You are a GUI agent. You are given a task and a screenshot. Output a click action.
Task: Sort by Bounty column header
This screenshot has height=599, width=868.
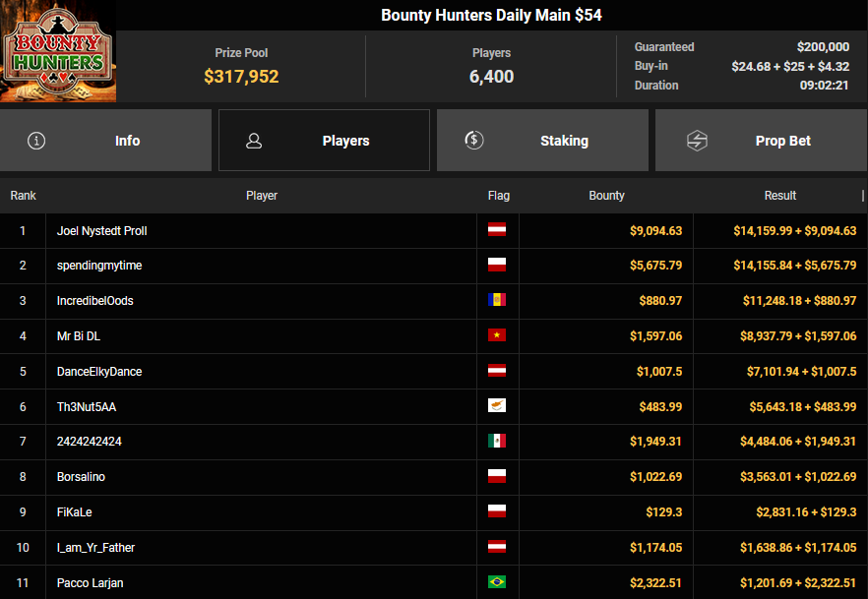click(x=606, y=196)
